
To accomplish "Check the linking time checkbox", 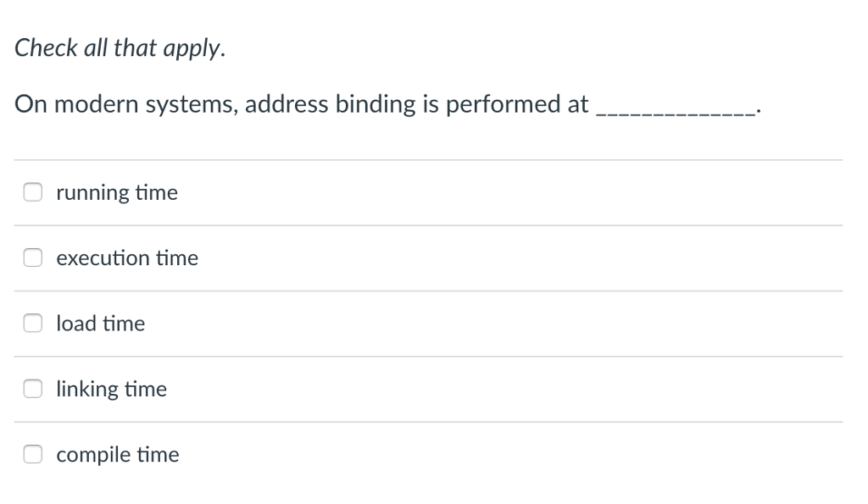I will [32, 389].
